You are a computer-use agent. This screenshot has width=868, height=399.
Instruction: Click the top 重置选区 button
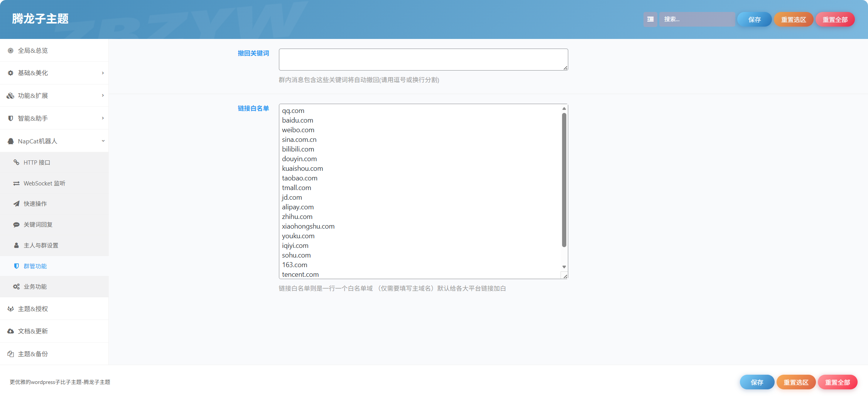[x=794, y=19]
